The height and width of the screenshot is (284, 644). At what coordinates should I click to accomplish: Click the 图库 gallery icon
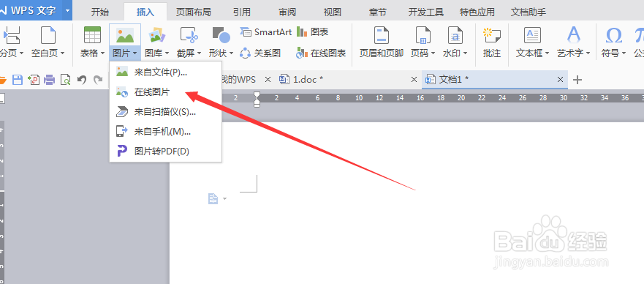[x=156, y=35]
